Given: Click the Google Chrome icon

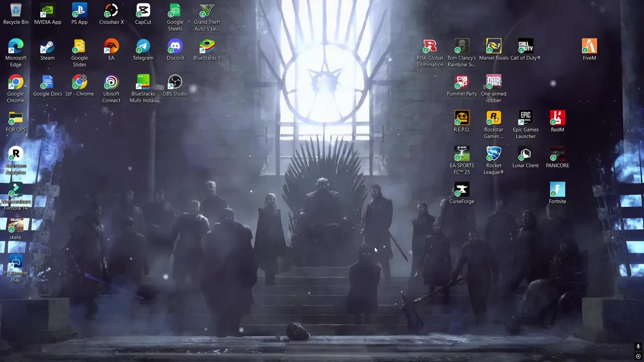Looking at the screenshot, I should point(16,82).
